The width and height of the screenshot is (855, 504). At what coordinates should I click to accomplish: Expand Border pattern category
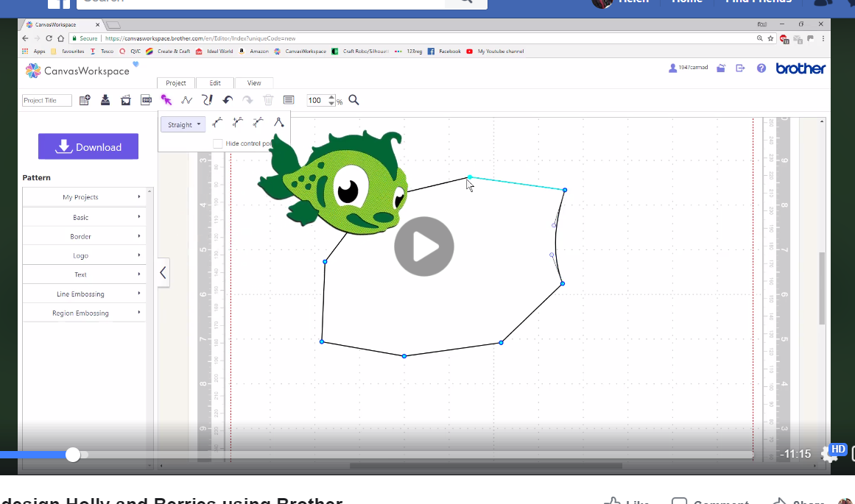coord(85,236)
